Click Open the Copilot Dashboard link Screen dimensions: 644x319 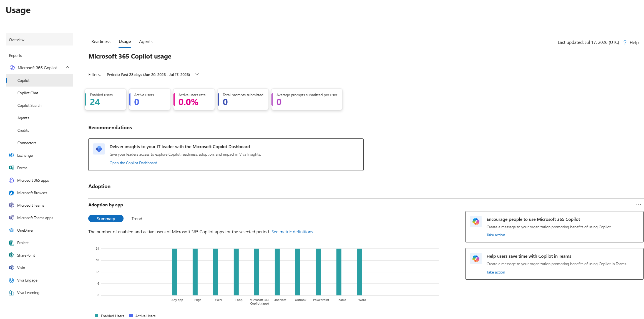click(x=133, y=163)
